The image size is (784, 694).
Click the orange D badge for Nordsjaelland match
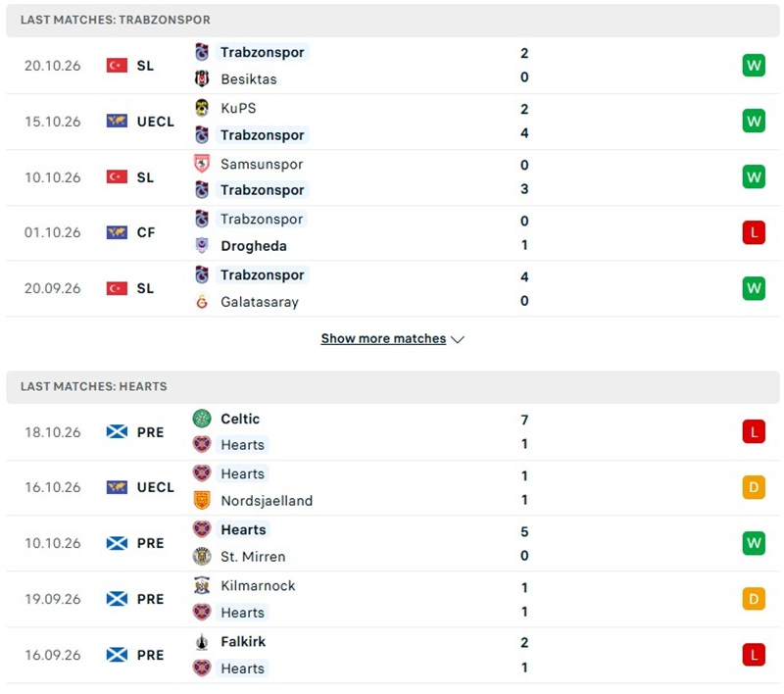[x=754, y=487]
